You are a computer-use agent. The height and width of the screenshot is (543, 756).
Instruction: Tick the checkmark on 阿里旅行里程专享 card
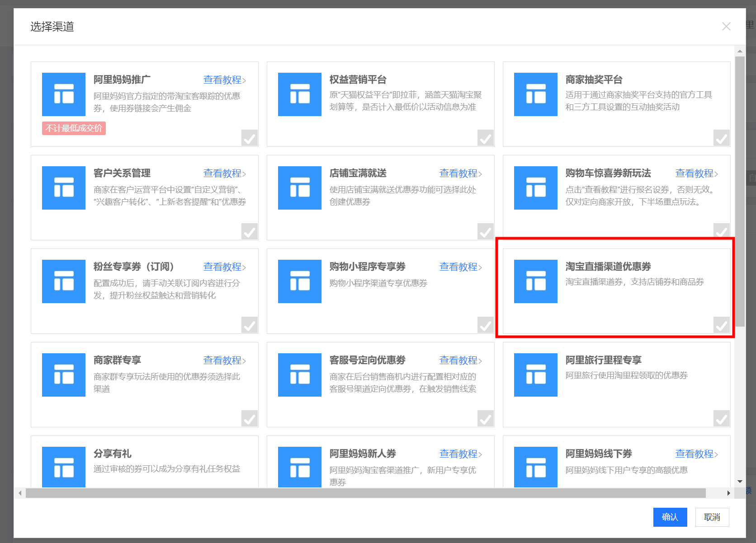(x=722, y=418)
